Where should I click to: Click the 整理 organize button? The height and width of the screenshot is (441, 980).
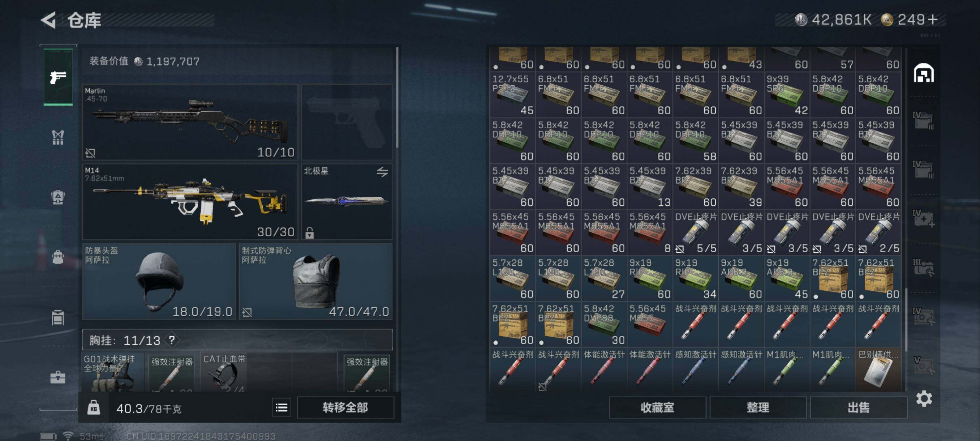(x=758, y=408)
